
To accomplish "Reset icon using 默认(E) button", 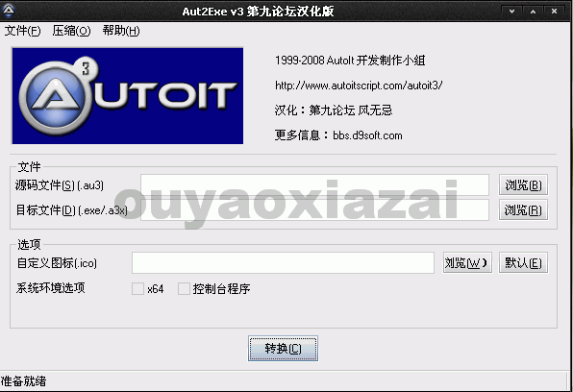I will (x=523, y=262).
